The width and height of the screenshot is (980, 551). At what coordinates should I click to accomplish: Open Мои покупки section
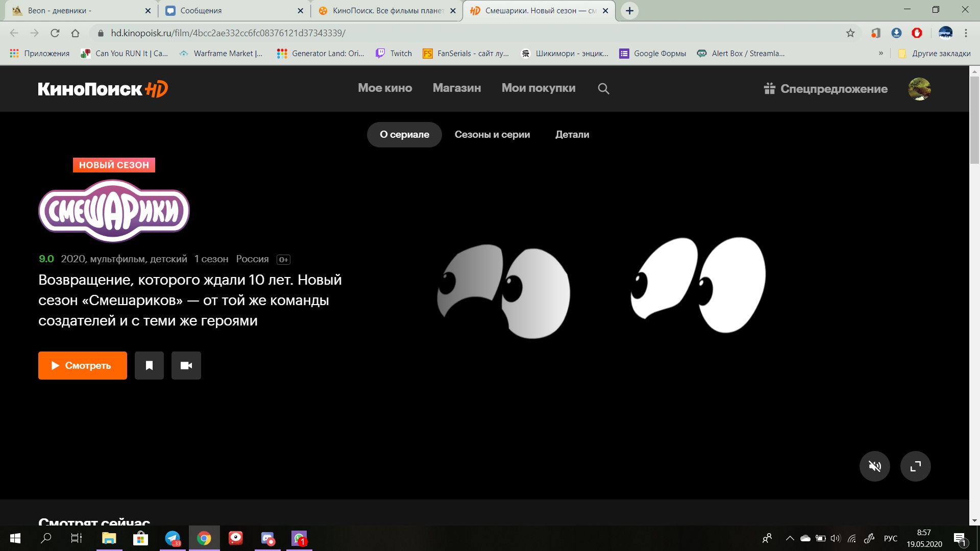click(538, 88)
